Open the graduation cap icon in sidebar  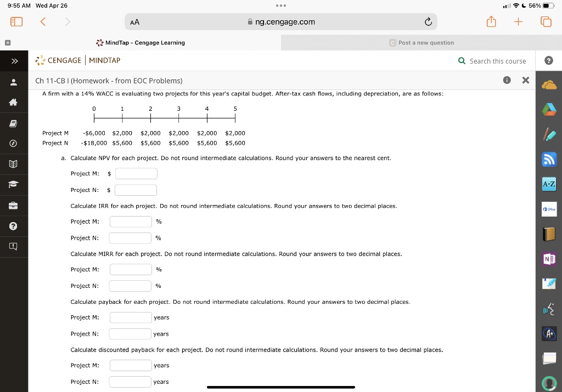pyautogui.click(x=13, y=184)
